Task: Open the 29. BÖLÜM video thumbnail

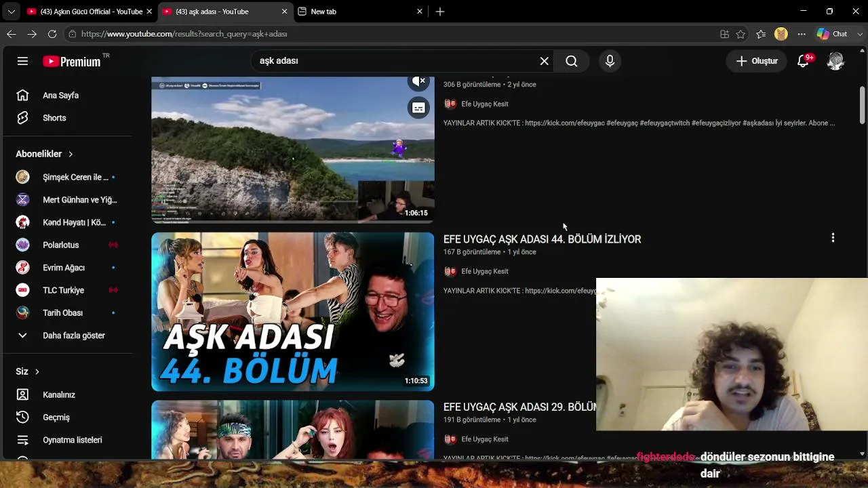Action: click(x=293, y=430)
